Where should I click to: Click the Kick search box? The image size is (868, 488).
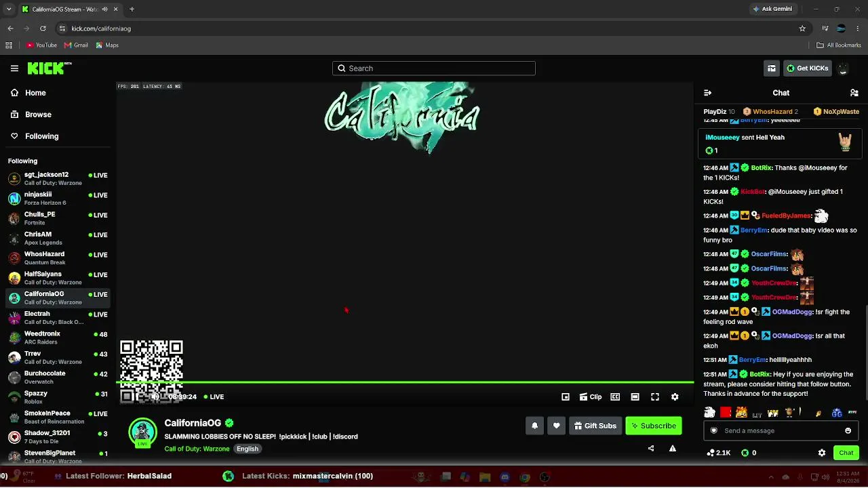click(434, 68)
